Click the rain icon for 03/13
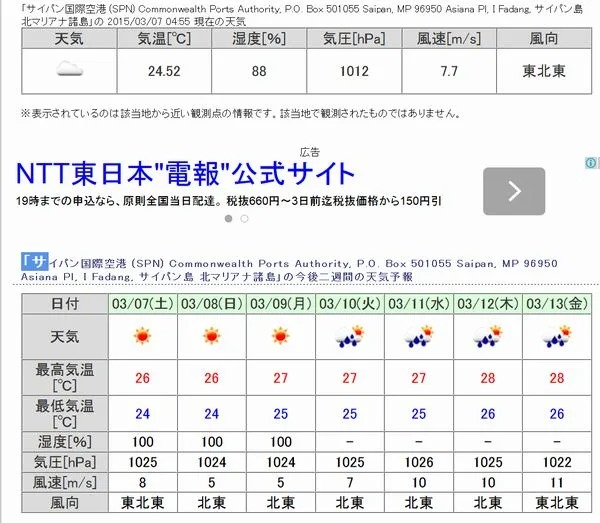The width and height of the screenshot is (600, 523). (556, 336)
